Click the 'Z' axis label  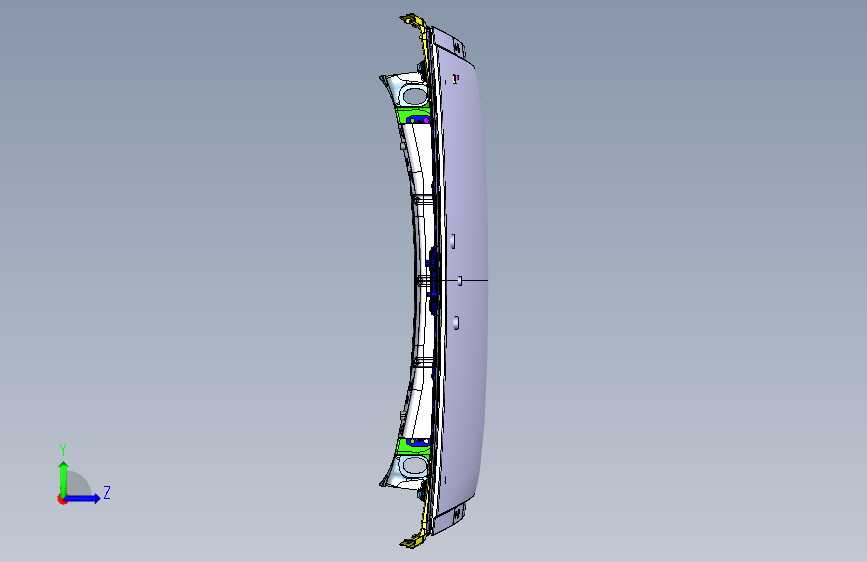(x=107, y=492)
